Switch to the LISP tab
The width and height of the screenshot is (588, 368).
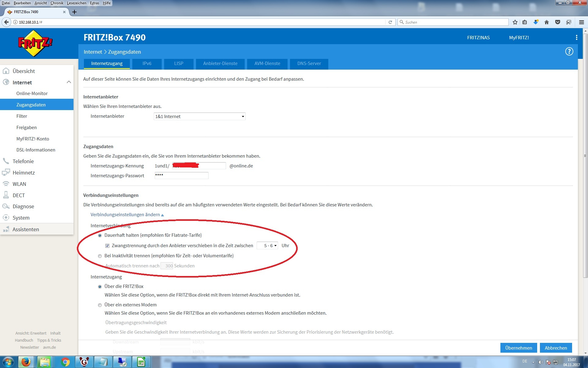[x=179, y=63]
